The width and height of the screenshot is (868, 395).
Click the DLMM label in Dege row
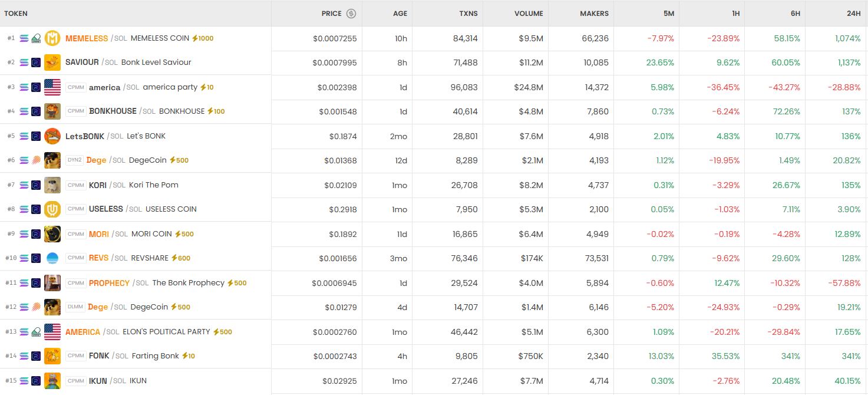(75, 307)
